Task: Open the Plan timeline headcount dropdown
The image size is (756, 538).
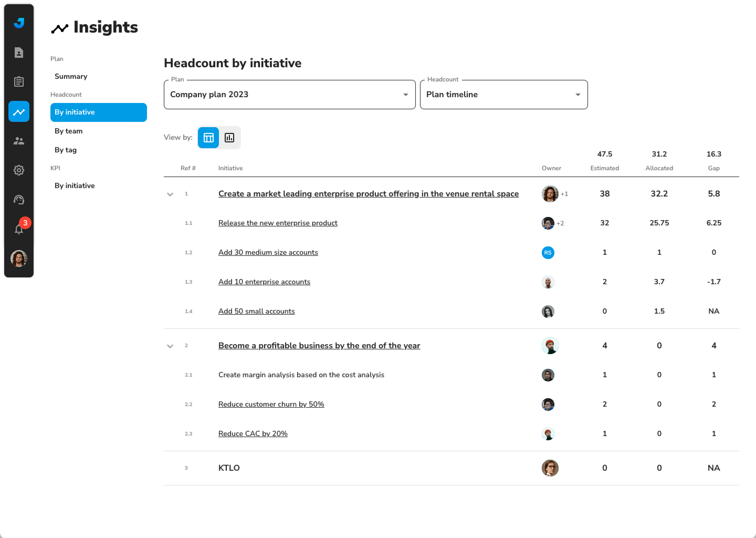Action: (x=503, y=95)
